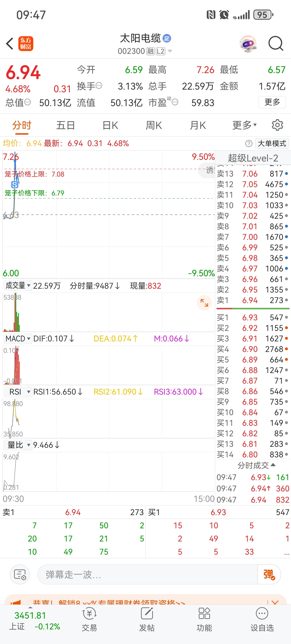Open the MACD indicator dropdown
The image size is (291, 644).
(18, 339)
